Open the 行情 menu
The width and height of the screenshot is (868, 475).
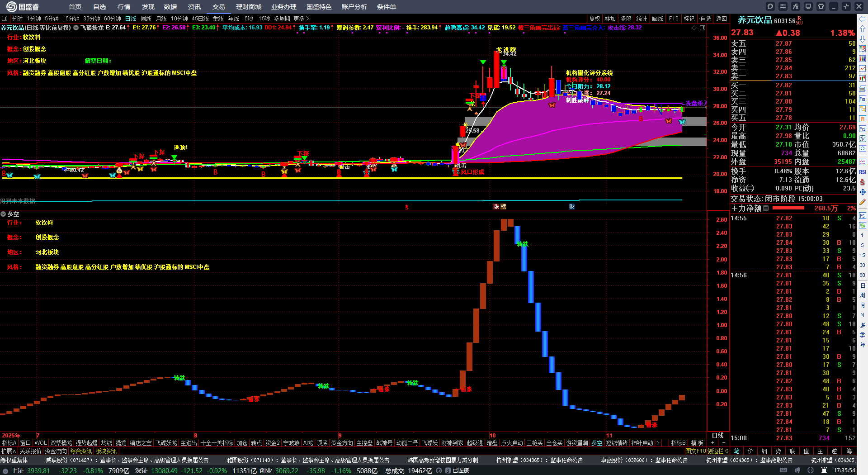coord(124,7)
